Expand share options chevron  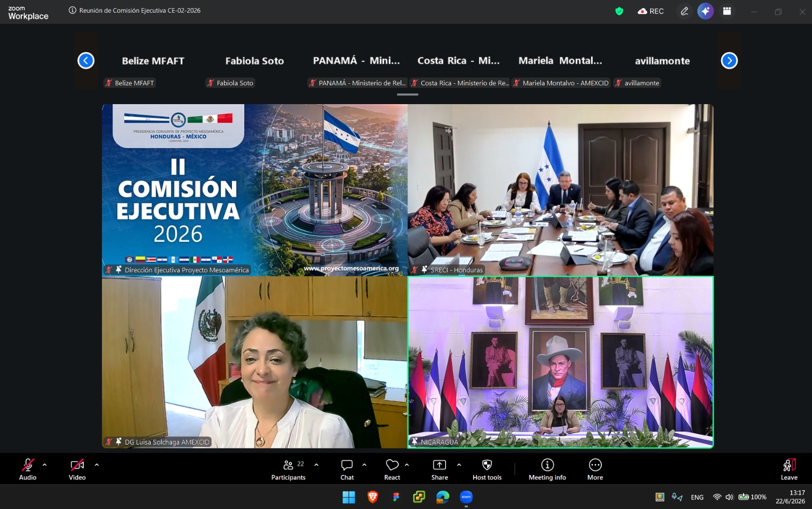(459, 465)
